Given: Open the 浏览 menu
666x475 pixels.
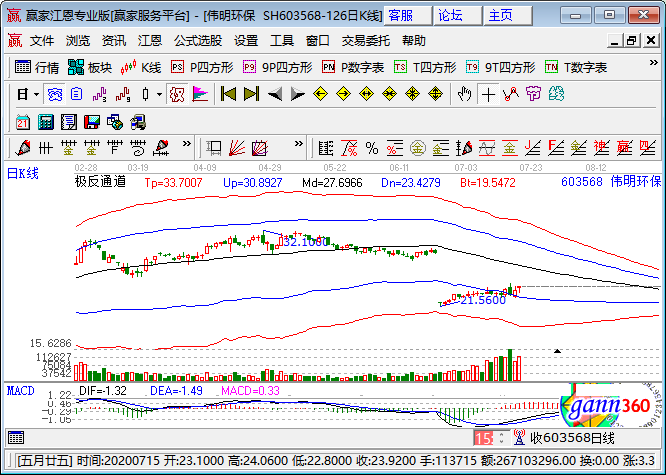Looking at the screenshot, I should point(78,41).
